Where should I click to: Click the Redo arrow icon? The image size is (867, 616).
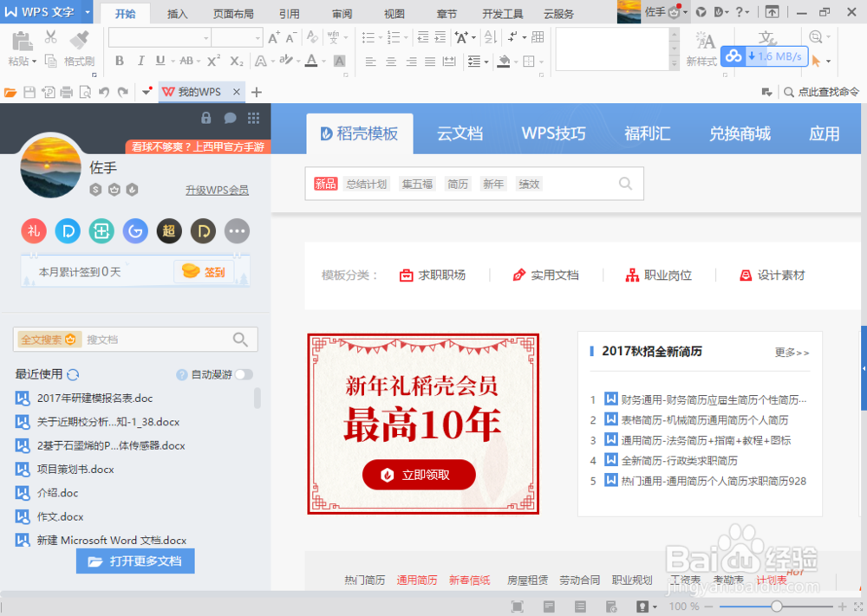(x=123, y=92)
